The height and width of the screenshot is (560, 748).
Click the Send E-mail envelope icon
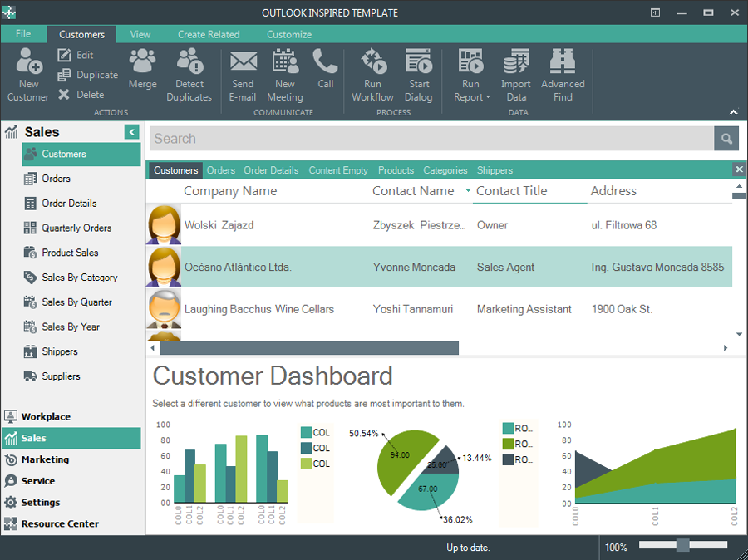coord(243,61)
